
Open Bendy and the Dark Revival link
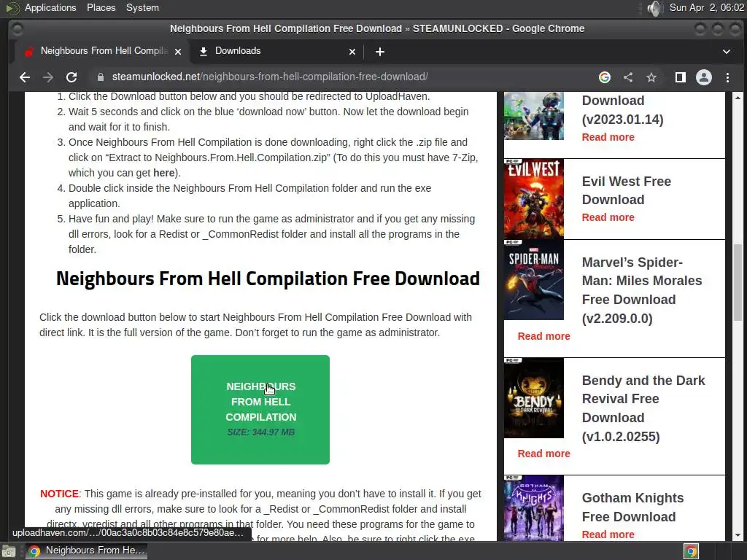pos(643,408)
